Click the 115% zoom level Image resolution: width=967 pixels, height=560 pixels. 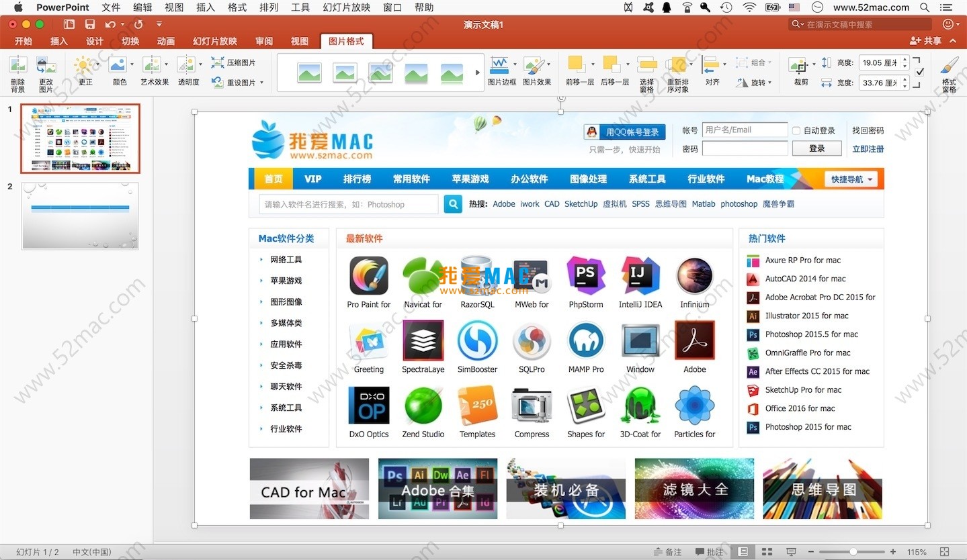(x=917, y=552)
